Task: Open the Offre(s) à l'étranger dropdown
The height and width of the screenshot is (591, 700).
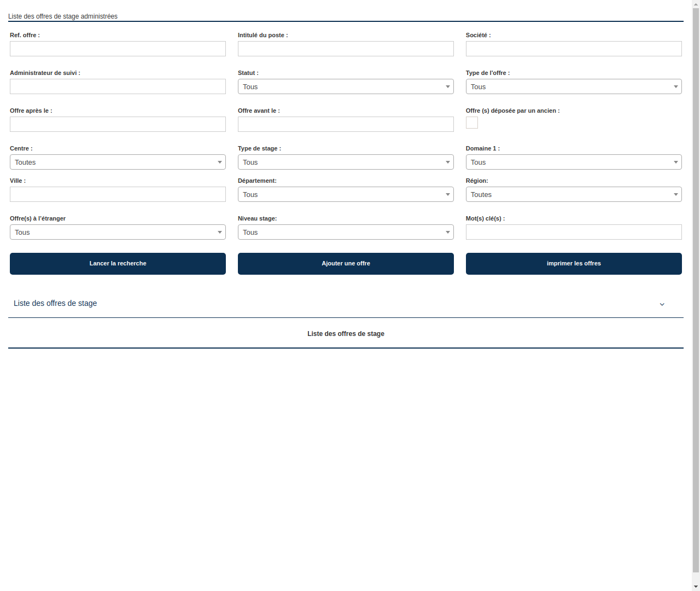Action: 118,232
